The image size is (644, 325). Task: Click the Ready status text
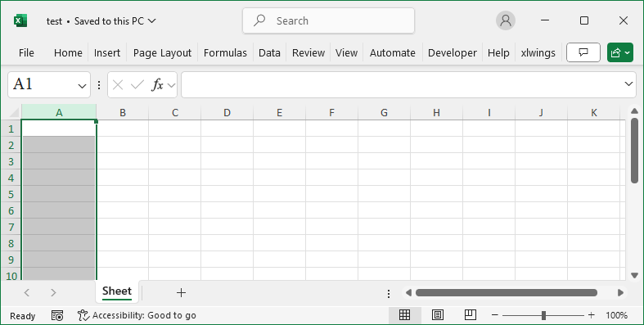[23, 316]
